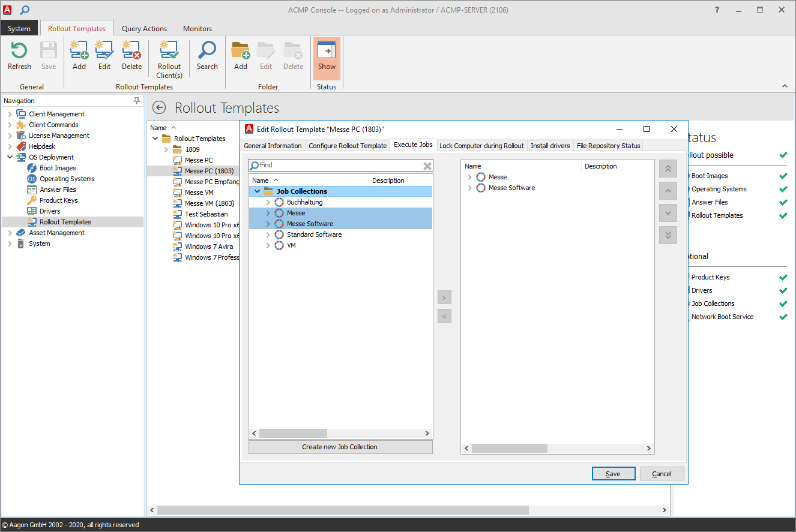This screenshot has width=796, height=532.
Task: Select Rollout Templates navigation item
Action: (x=65, y=222)
